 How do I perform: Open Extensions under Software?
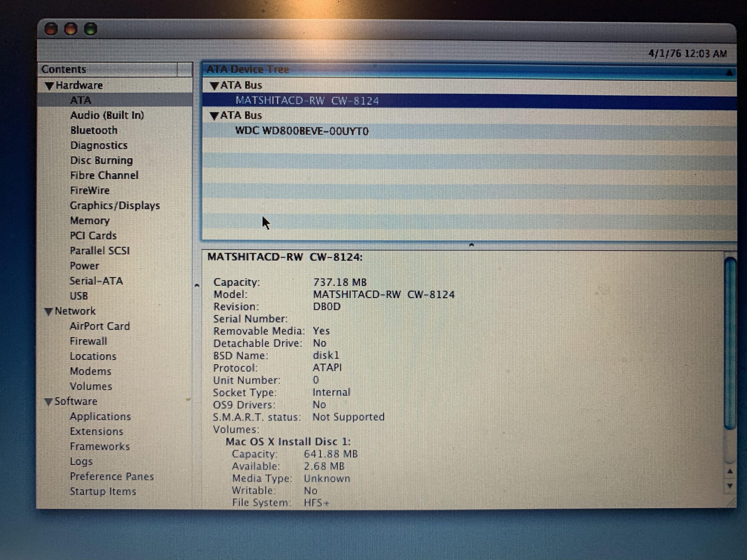point(96,431)
